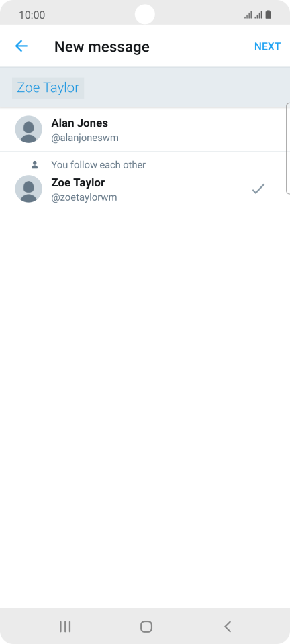
Task: Tap the @zoetaylorwm handle
Action: 84,197
